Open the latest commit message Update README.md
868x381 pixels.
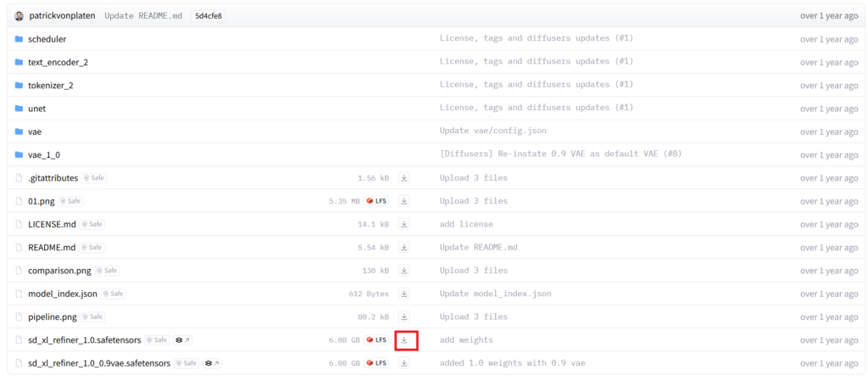click(x=143, y=16)
